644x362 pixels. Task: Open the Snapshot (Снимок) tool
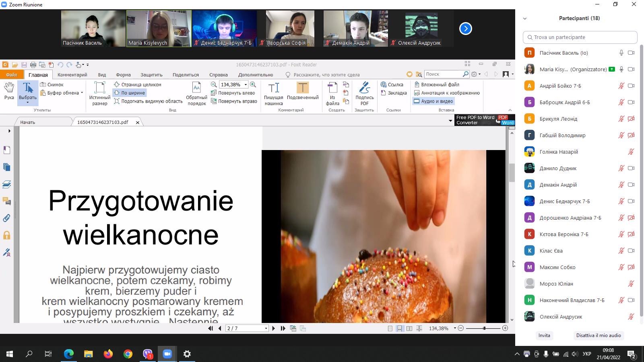pos(52,84)
